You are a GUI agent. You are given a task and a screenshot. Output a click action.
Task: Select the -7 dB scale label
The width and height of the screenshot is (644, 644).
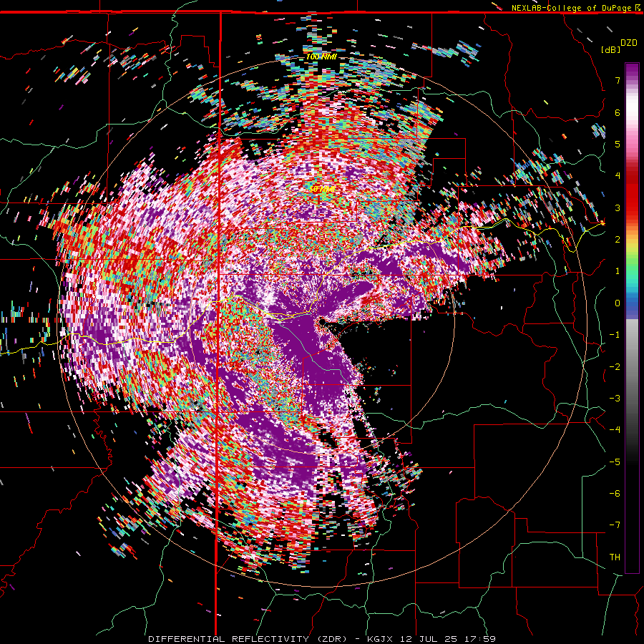[x=615, y=525]
